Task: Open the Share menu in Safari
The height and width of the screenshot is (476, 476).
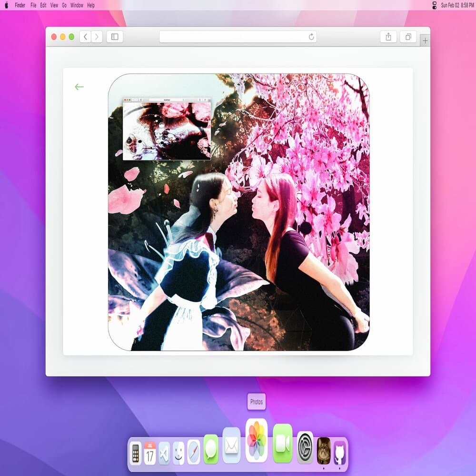Action: pyautogui.click(x=389, y=37)
